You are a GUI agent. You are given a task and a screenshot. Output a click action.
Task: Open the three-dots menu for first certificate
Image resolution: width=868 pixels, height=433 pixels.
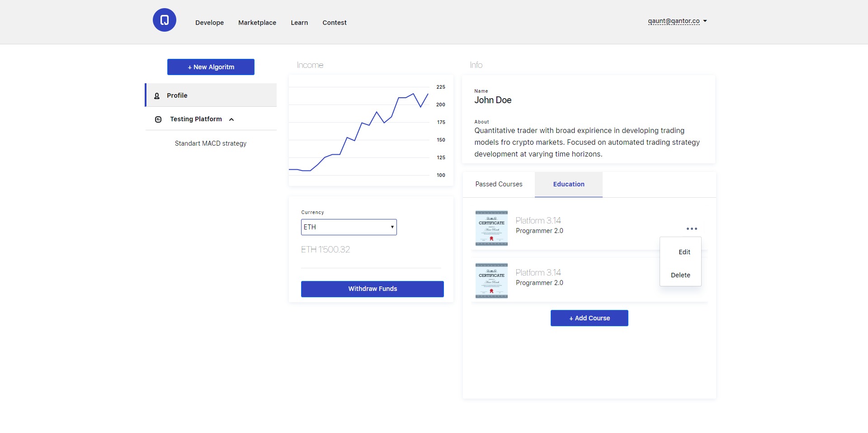coord(691,229)
